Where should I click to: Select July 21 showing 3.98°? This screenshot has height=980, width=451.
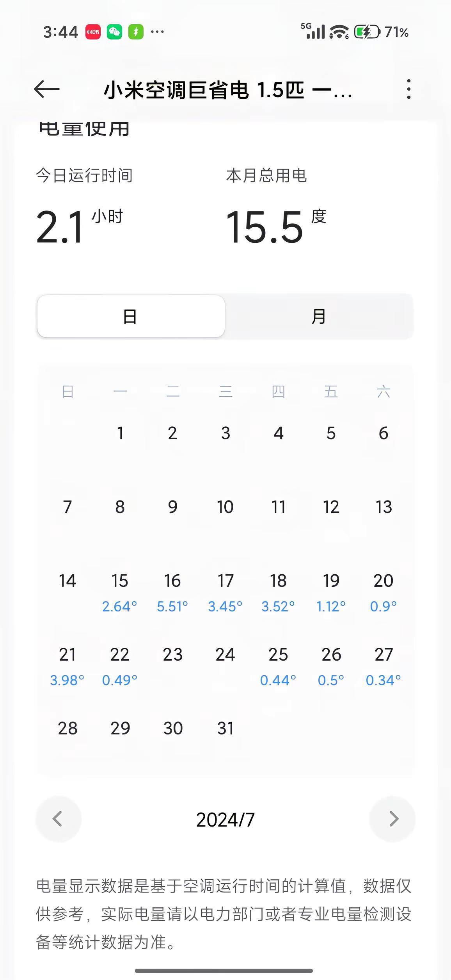coord(67,666)
